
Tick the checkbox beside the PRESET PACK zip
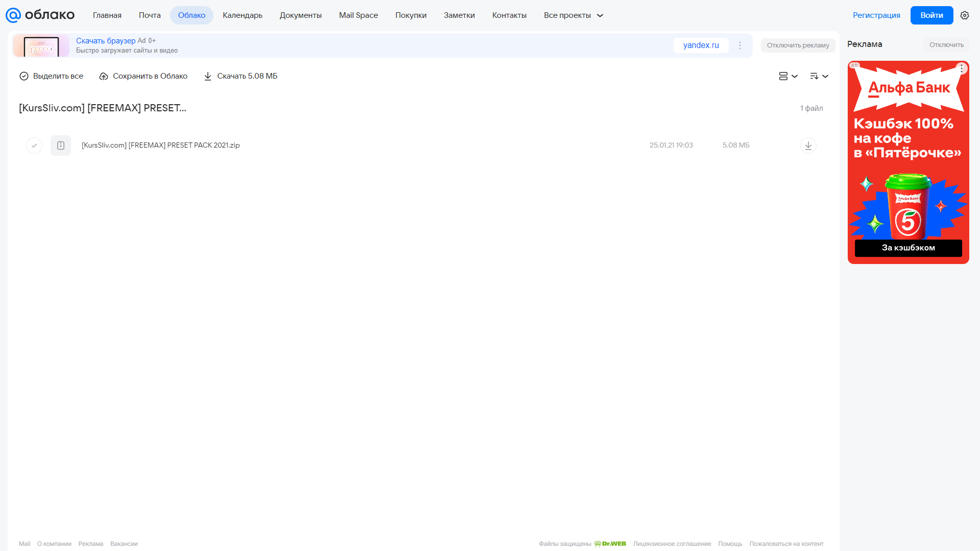[34, 146]
